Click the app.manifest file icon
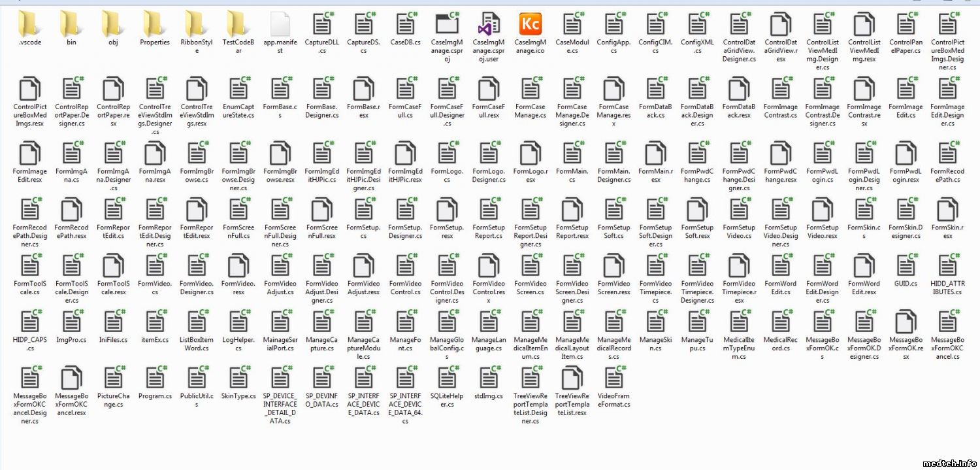The width and height of the screenshot is (980, 470). pyautogui.click(x=280, y=25)
